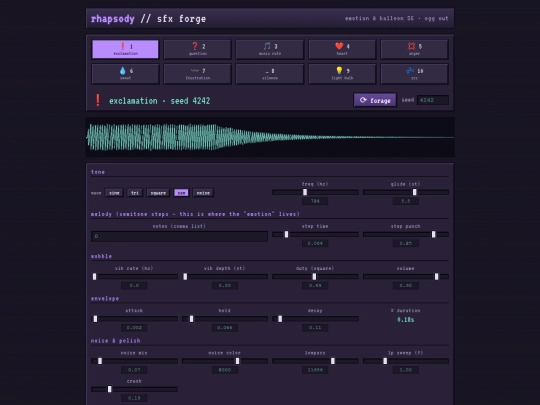Click the lowpass value field

pyautogui.click(x=315, y=370)
